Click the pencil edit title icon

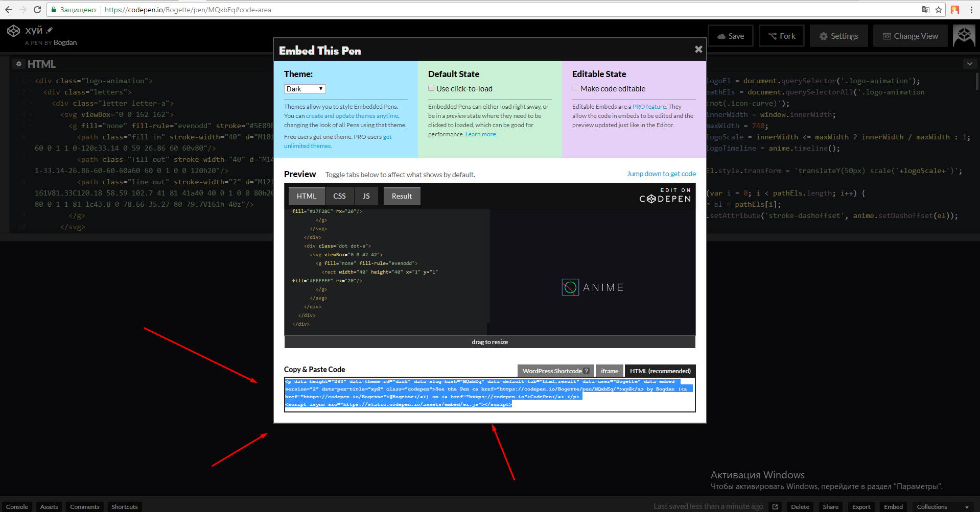[50, 30]
